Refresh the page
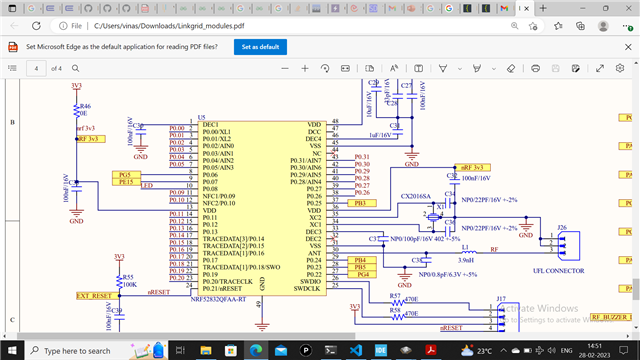 [36, 26]
